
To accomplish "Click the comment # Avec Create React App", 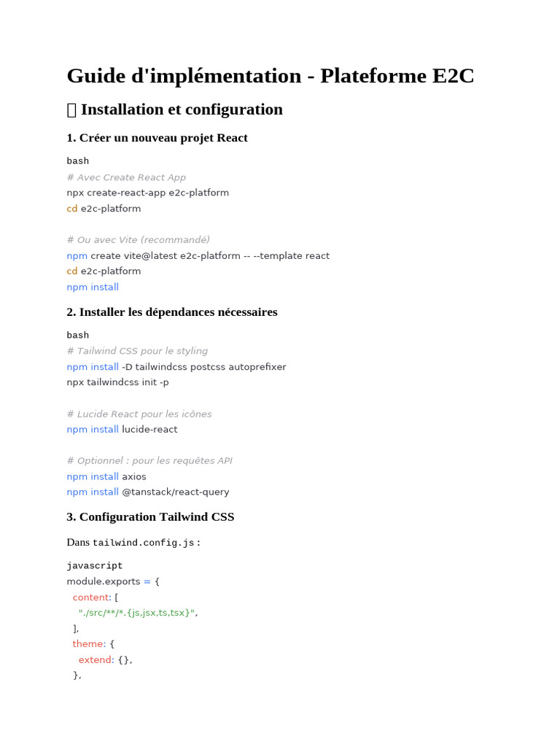I will coord(126,177).
